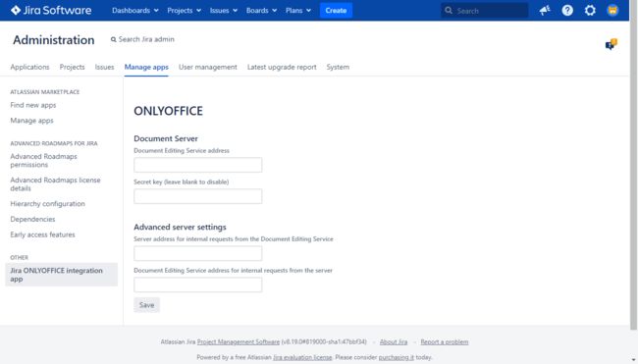
Task: Switch to the System tab
Action: [338, 67]
